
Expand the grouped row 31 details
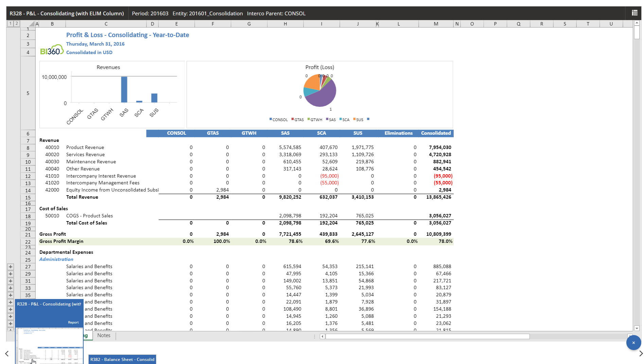tap(11, 281)
